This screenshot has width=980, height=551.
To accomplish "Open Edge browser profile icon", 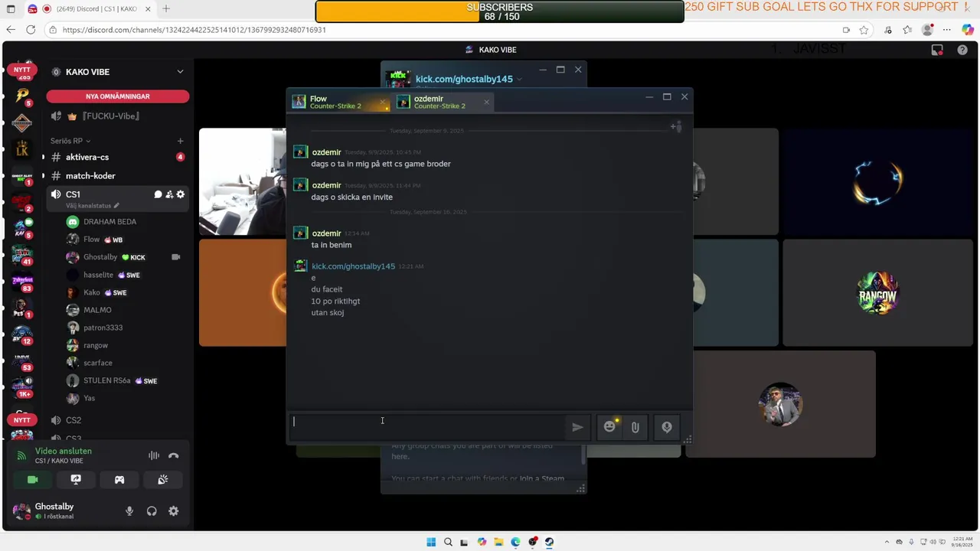I will [x=927, y=30].
